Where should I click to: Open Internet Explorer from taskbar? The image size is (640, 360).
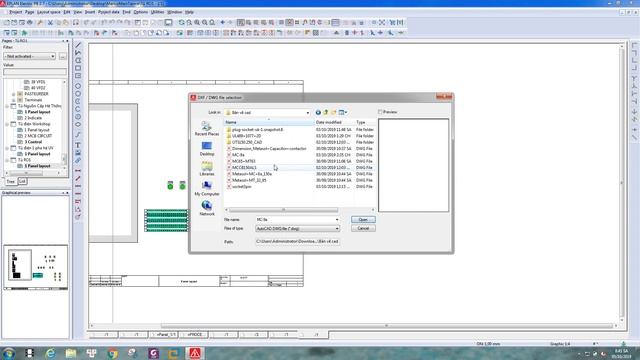click(x=50, y=353)
